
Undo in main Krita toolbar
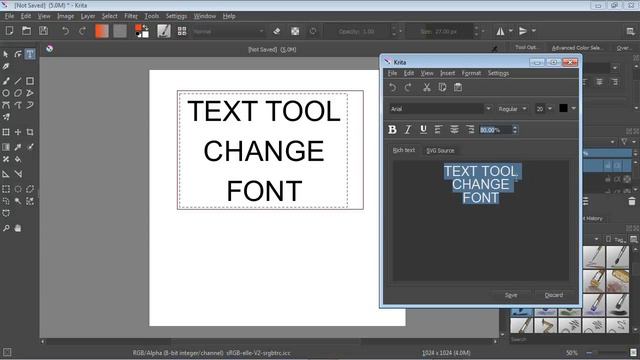click(65, 31)
